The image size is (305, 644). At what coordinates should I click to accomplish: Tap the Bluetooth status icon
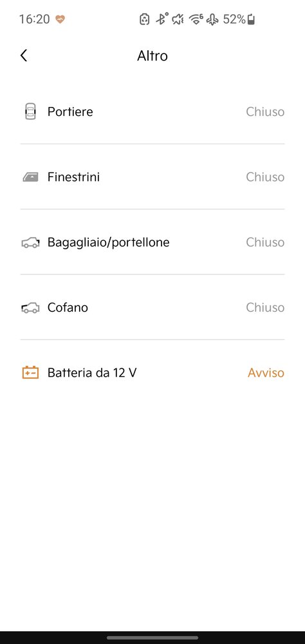click(x=162, y=19)
